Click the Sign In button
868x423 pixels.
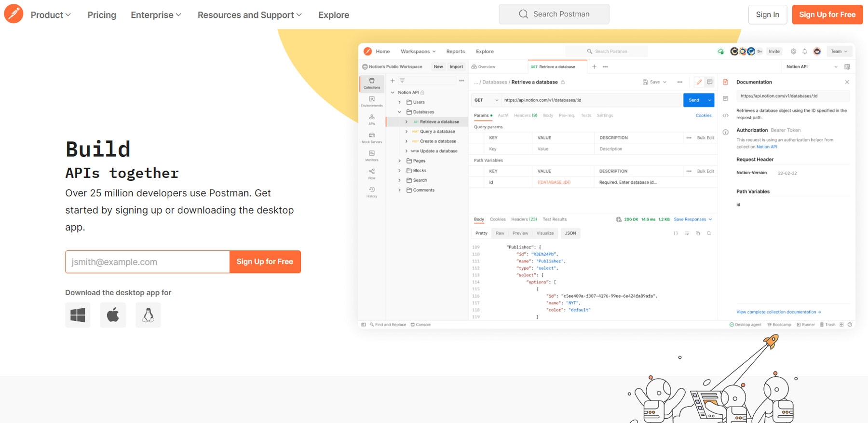click(x=768, y=14)
